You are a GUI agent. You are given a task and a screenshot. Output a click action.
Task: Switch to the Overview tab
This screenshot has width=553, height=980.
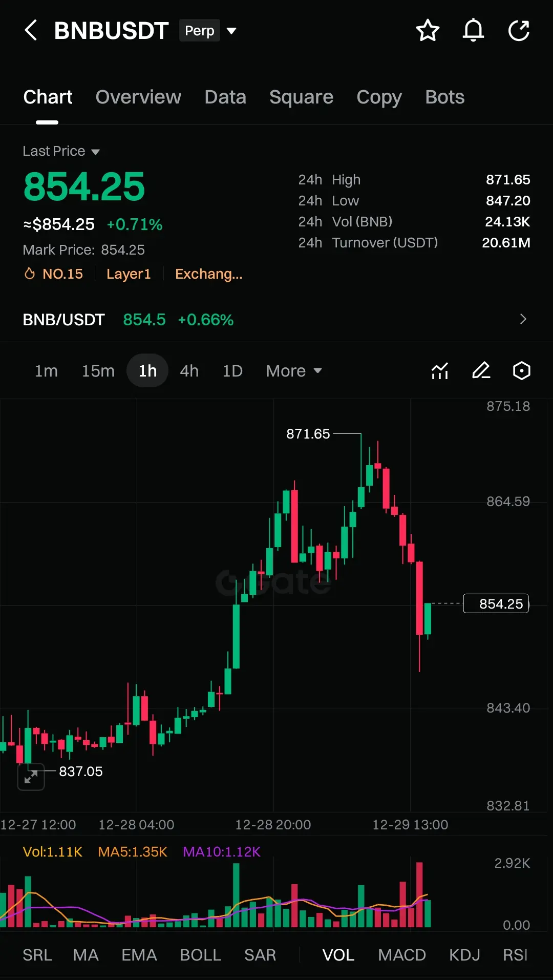tap(138, 97)
